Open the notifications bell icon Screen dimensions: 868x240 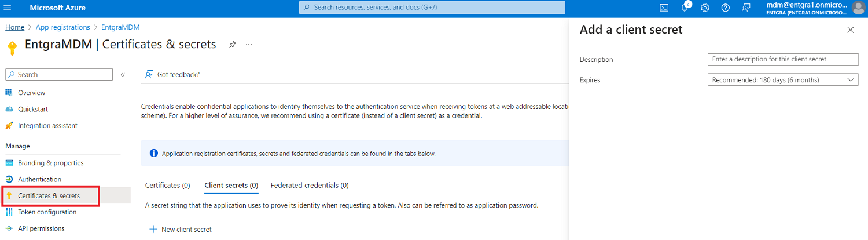click(x=685, y=8)
